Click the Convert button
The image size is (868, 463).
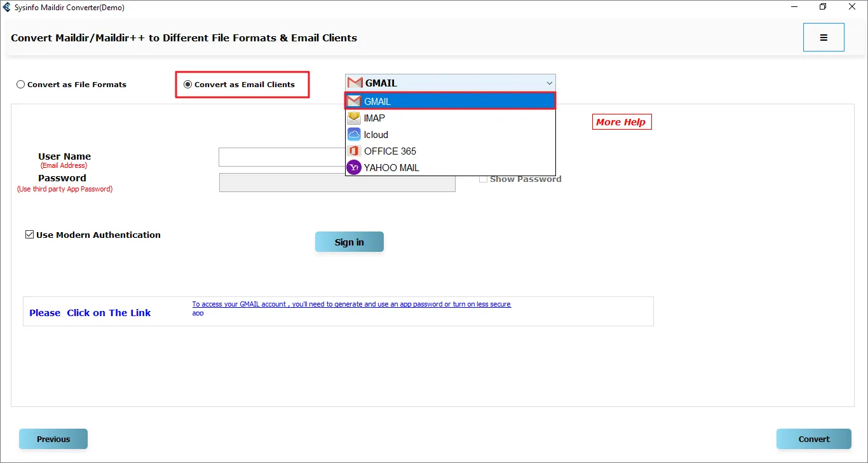click(813, 439)
